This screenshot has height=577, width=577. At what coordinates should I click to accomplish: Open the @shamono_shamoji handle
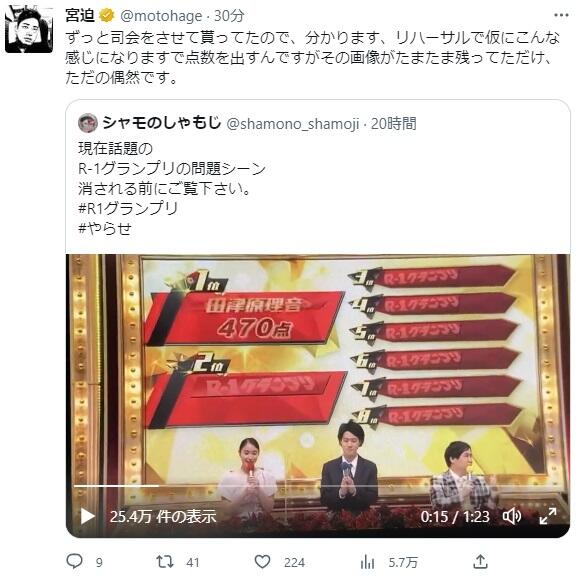[293, 124]
